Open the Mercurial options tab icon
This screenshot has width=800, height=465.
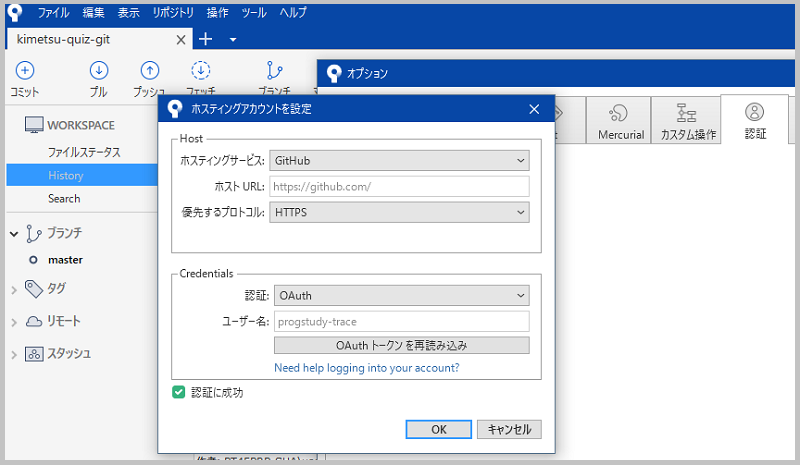pos(618,113)
